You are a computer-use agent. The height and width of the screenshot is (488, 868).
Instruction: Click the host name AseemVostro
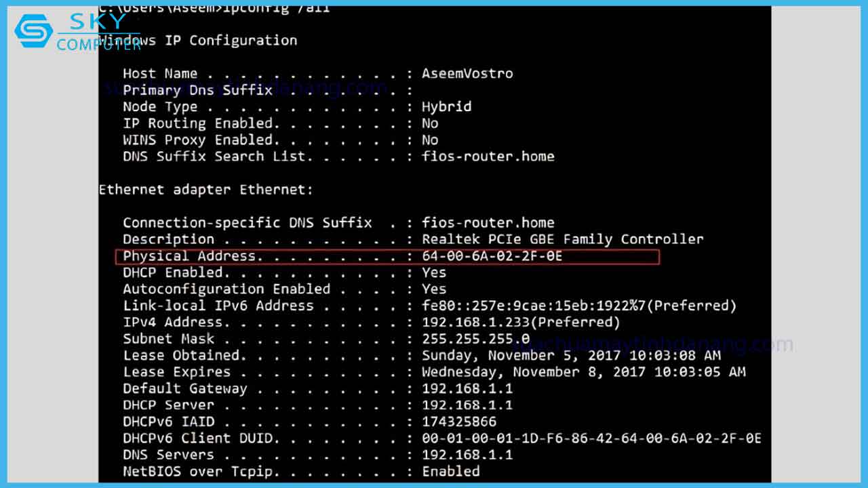pos(467,73)
